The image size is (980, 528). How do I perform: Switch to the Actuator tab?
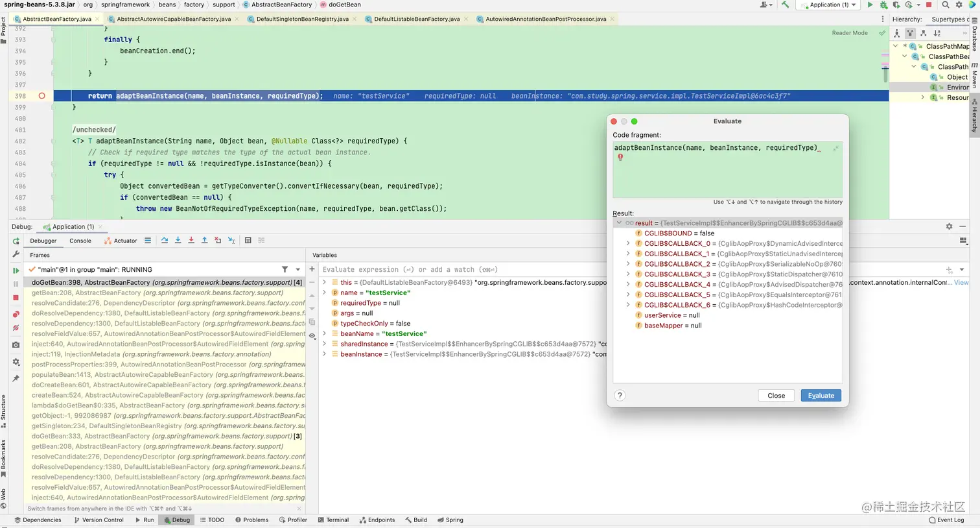(x=121, y=241)
